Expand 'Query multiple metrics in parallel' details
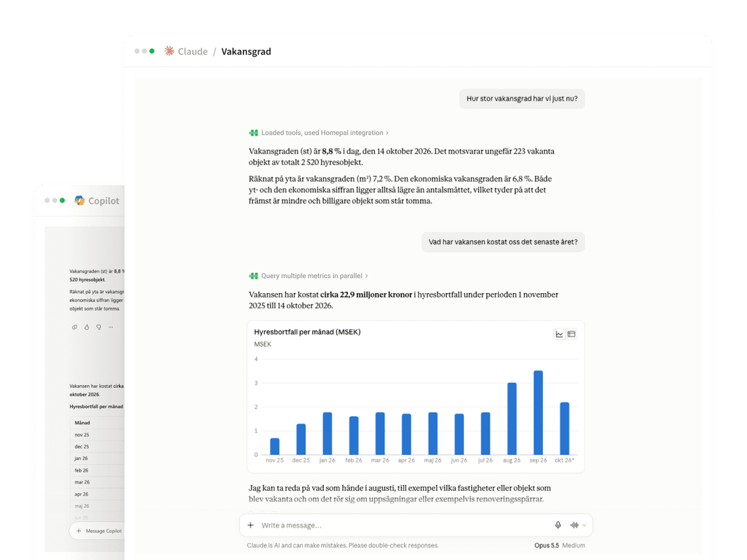Viewport: 747px width, 560px height. point(314,276)
